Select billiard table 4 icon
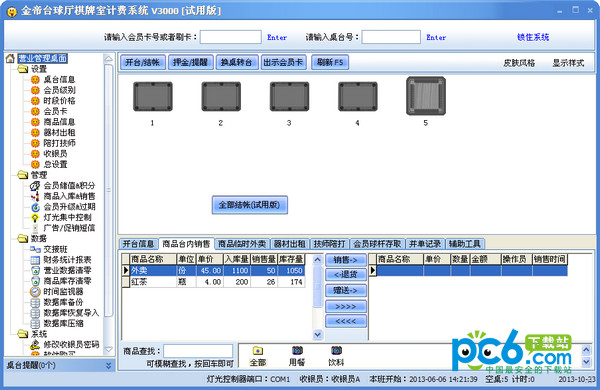The height and width of the screenshot is (390, 600). click(x=358, y=96)
